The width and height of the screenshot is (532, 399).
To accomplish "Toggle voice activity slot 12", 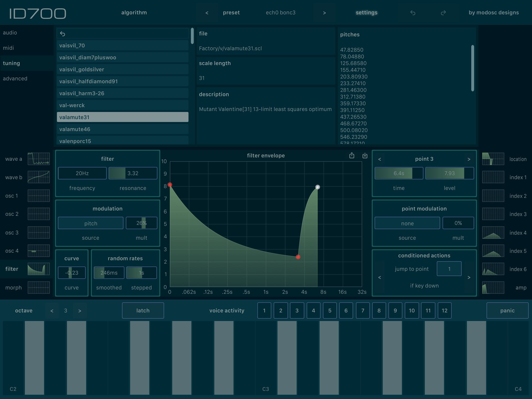I will click(444, 310).
